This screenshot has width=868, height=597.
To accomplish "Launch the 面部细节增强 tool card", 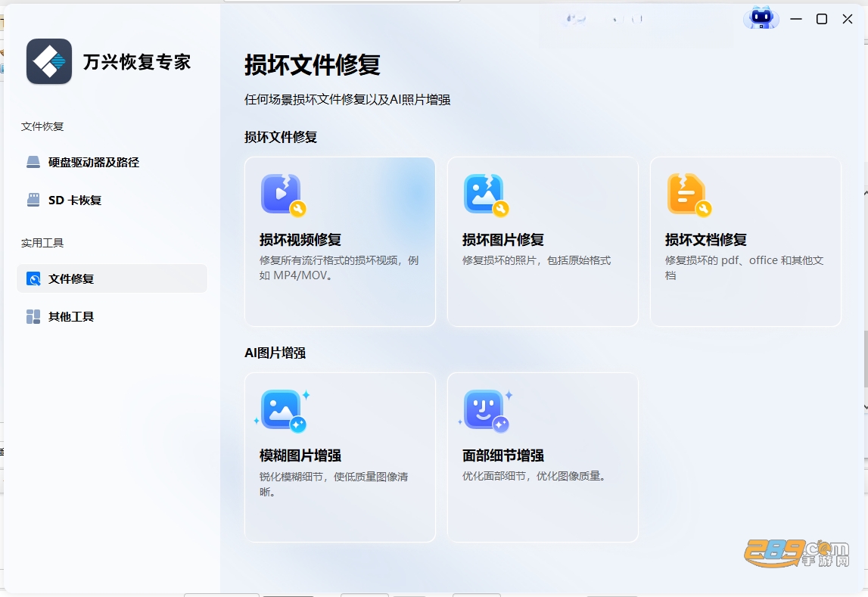I will [x=543, y=458].
